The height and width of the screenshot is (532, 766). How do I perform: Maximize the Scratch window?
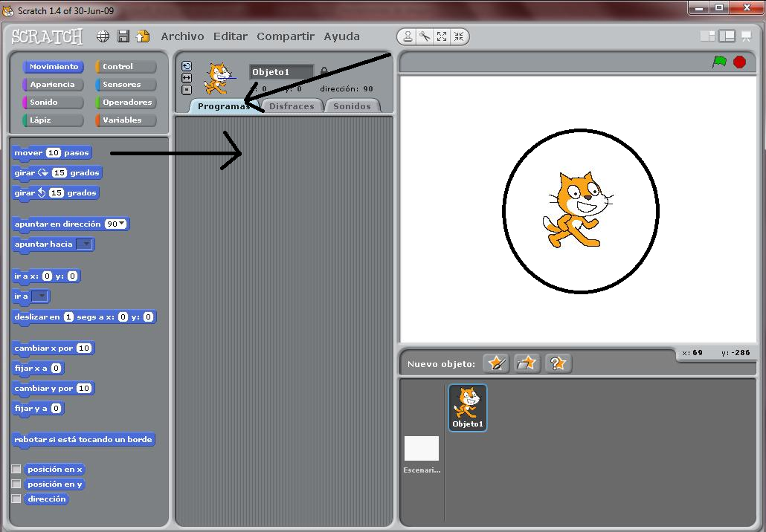tap(719, 7)
